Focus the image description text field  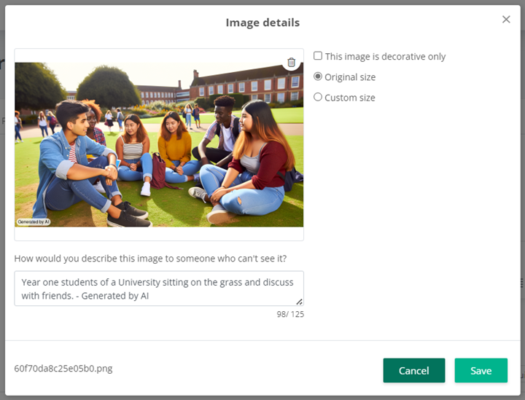pyautogui.click(x=159, y=289)
